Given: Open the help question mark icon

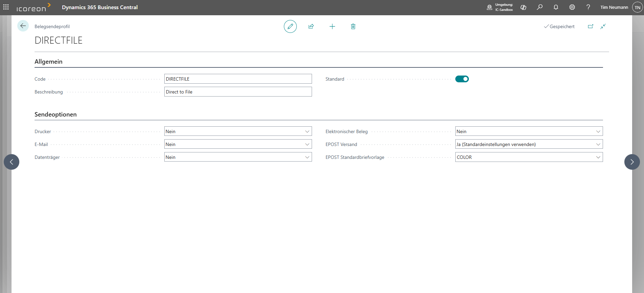Looking at the screenshot, I should (x=588, y=7).
